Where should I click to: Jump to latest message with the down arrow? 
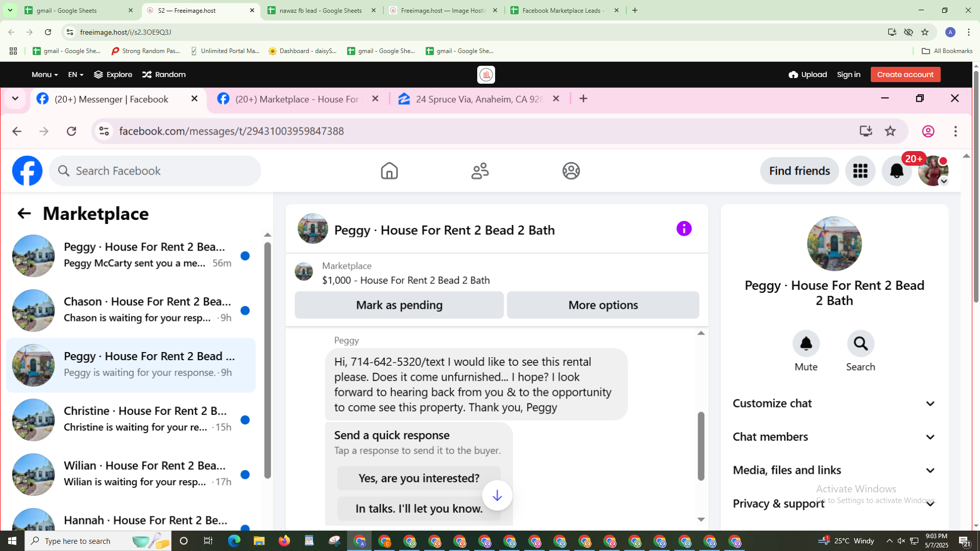pos(497,495)
